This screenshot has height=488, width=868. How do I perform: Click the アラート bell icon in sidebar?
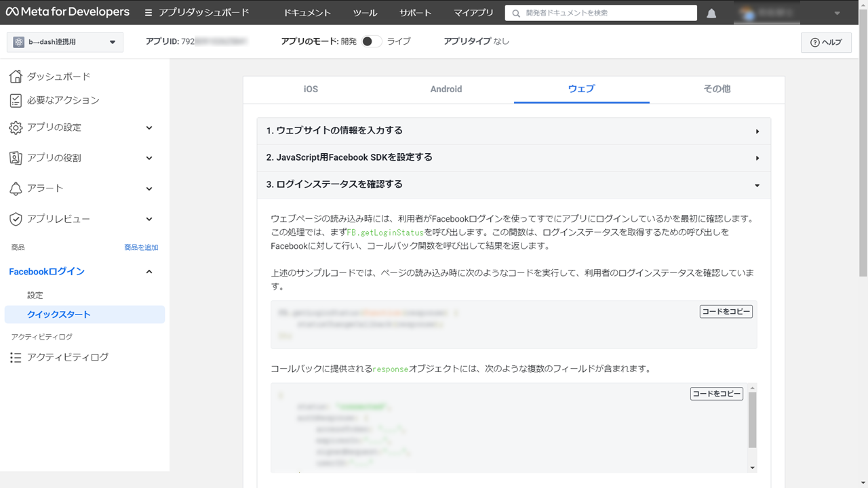[16, 188]
